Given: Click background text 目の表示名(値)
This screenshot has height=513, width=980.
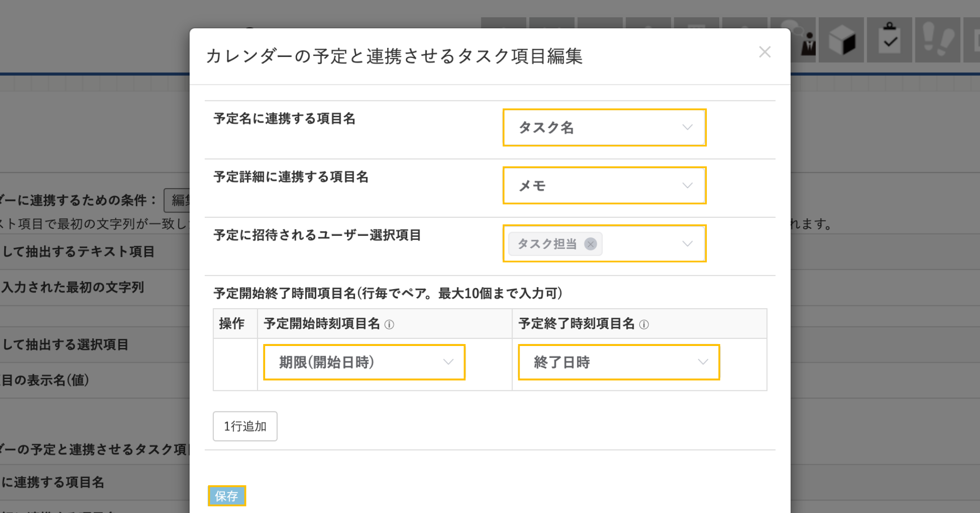Looking at the screenshot, I should (x=45, y=380).
